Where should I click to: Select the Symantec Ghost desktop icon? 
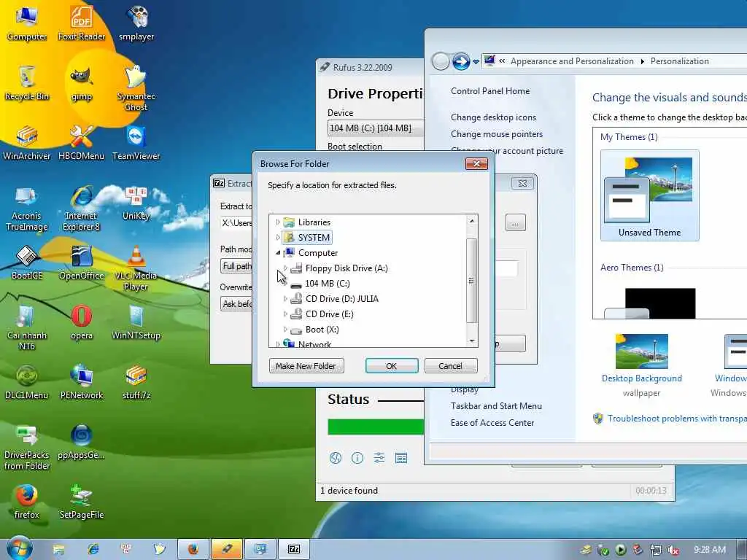[x=136, y=88]
